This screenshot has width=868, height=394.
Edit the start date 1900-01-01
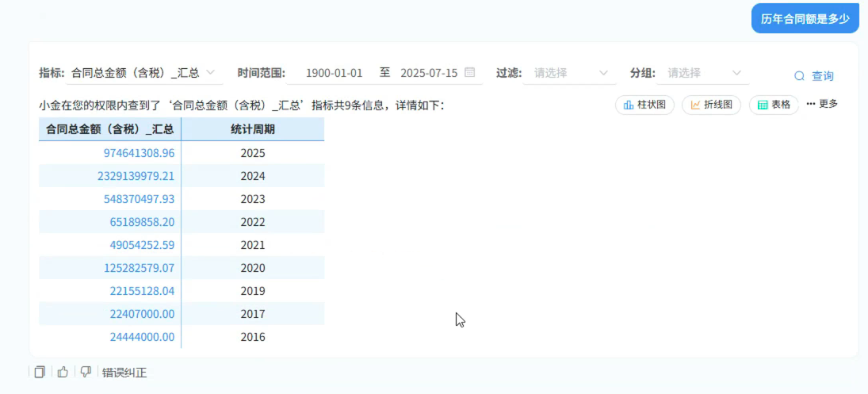(x=334, y=73)
